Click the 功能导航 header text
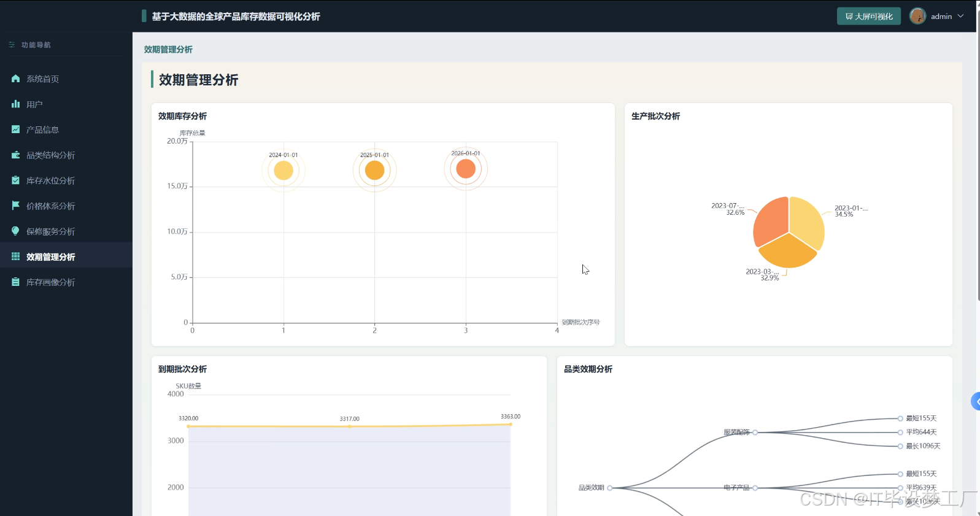This screenshot has height=516, width=980. pyautogui.click(x=36, y=45)
